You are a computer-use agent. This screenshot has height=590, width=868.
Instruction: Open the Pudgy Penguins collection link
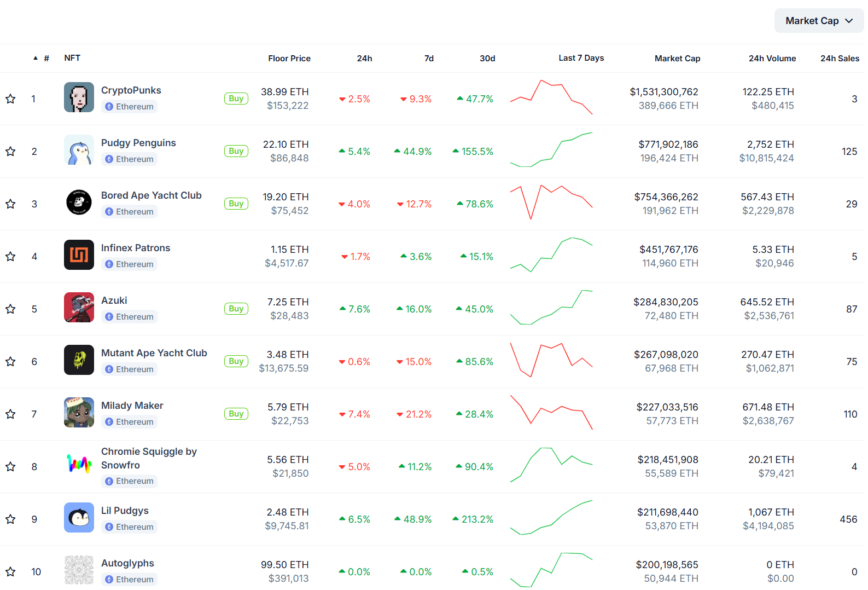(x=138, y=143)
